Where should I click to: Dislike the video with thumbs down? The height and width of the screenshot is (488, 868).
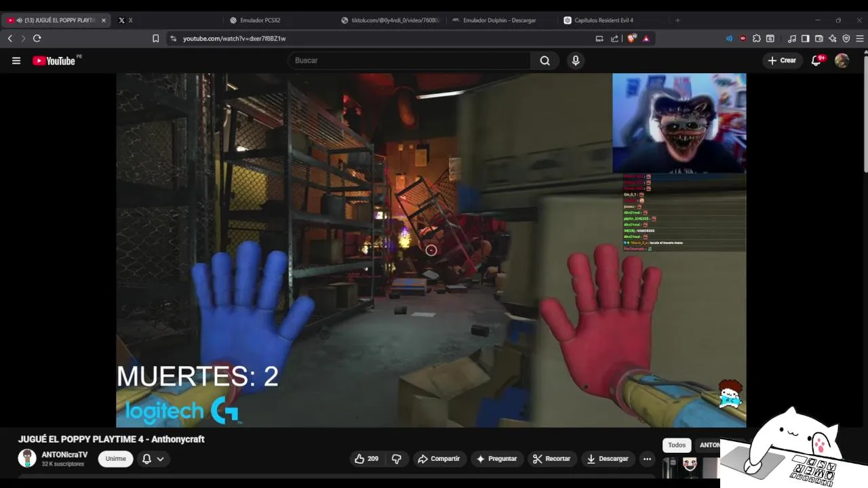coord(397,459)
